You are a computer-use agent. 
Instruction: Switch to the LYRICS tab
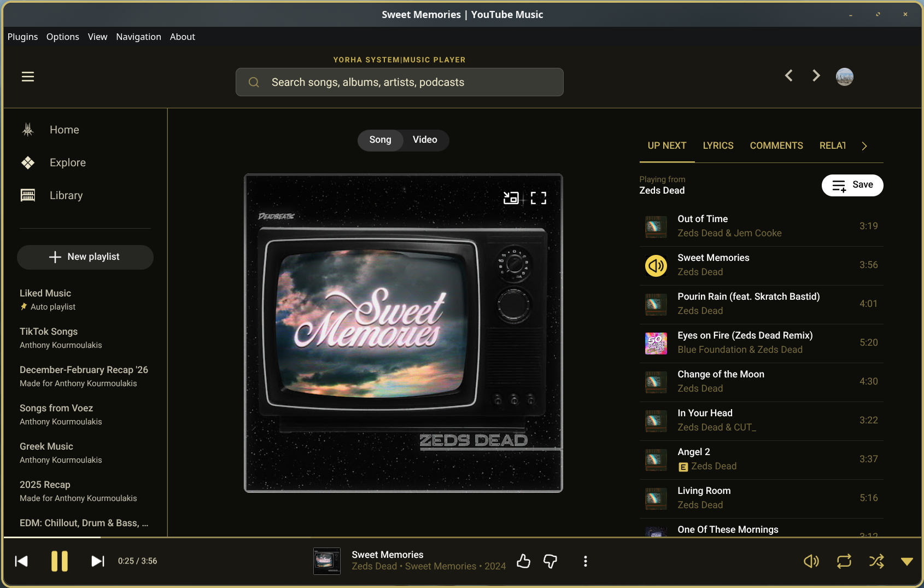tap(718, 146)
